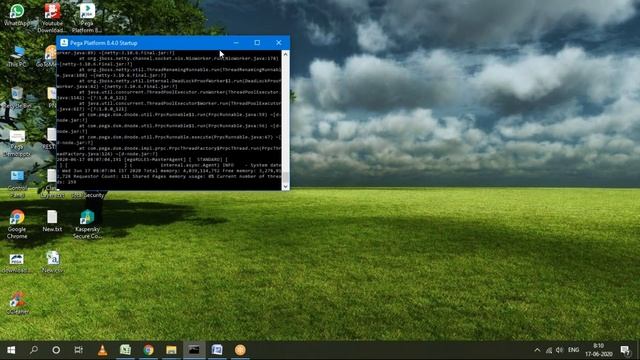Open the network status tray icon
The width and height of the screenshot is (640, 360).
[x=549, y=350]
